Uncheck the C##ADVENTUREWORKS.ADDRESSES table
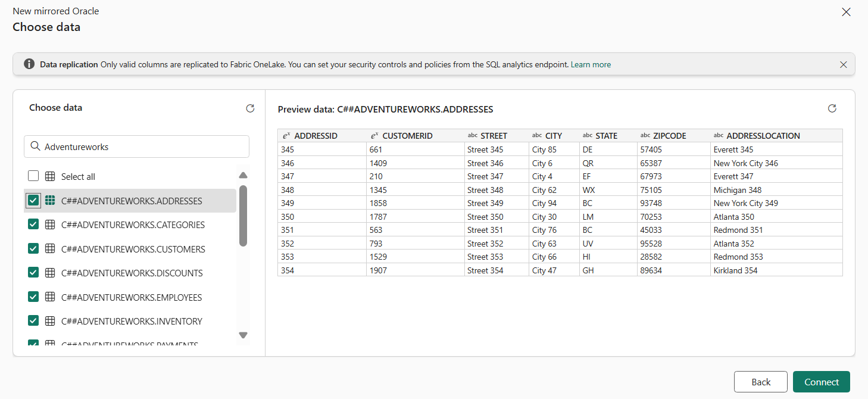This screenshot has height=399, width=868. tap(33, 200)
